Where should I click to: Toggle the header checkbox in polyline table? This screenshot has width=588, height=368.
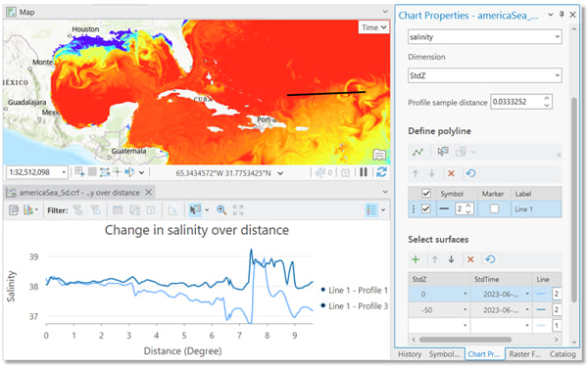[426, 194]
